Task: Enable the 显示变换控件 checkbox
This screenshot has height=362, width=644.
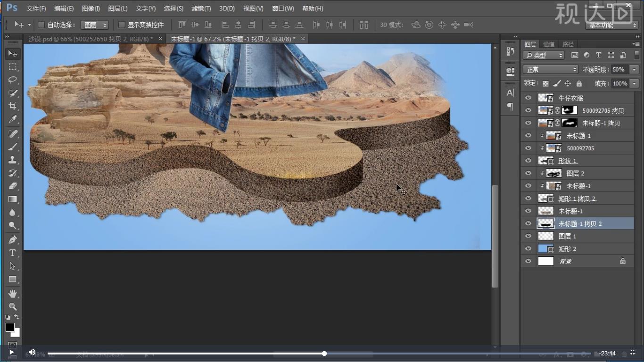Action: (x=122, y=25)
